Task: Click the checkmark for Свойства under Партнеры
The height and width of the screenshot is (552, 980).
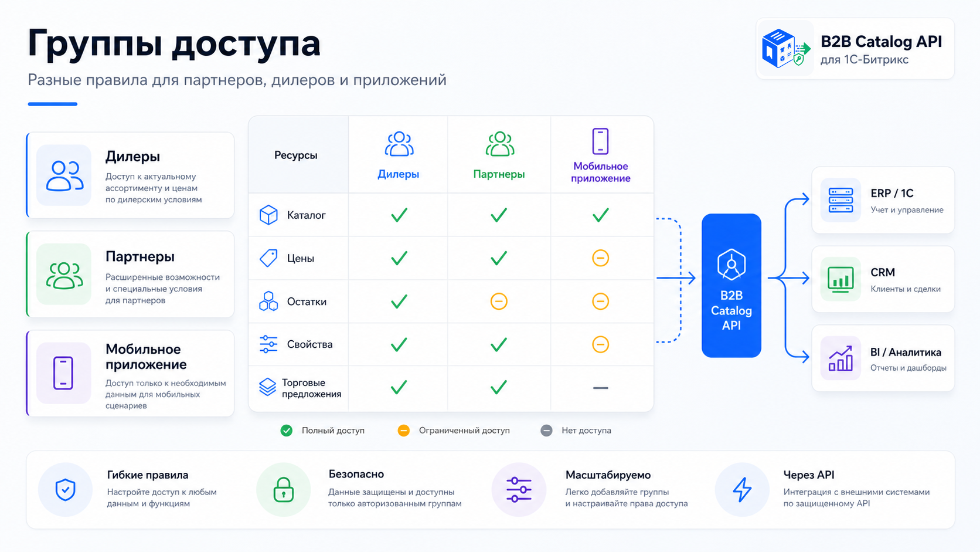Action: (499, 344)
